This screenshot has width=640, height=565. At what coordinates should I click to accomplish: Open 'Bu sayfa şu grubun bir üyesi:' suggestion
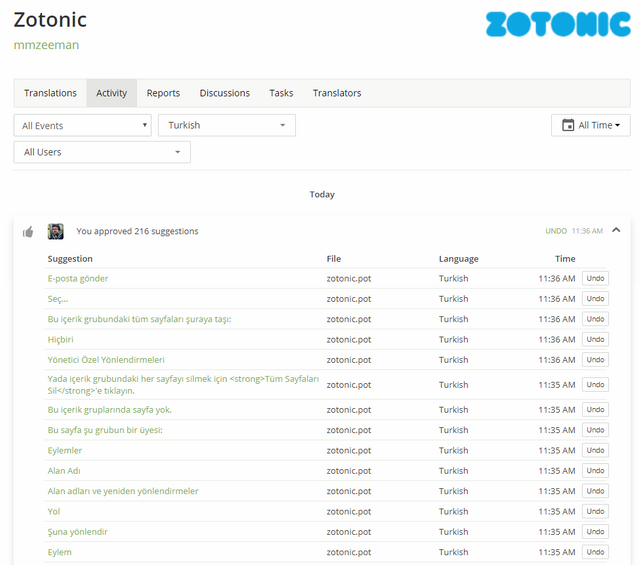click(x=105, y=430)
